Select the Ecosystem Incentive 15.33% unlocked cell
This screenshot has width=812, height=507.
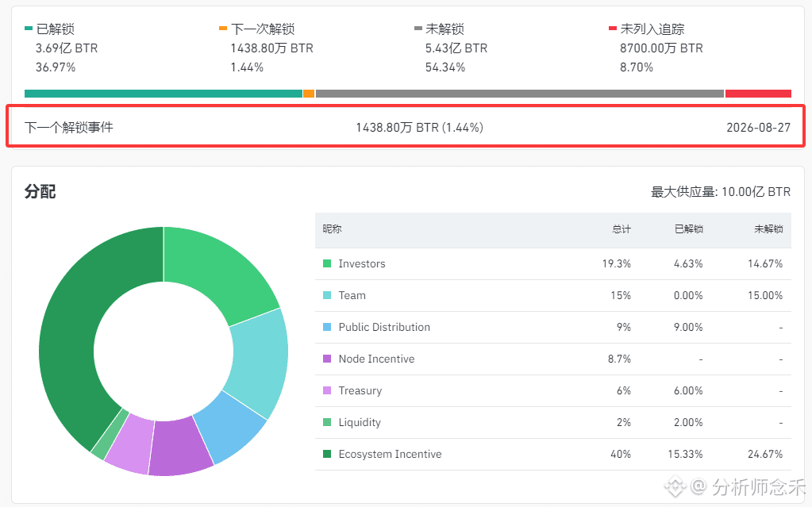pyautogui.click(x=685, y=454)
